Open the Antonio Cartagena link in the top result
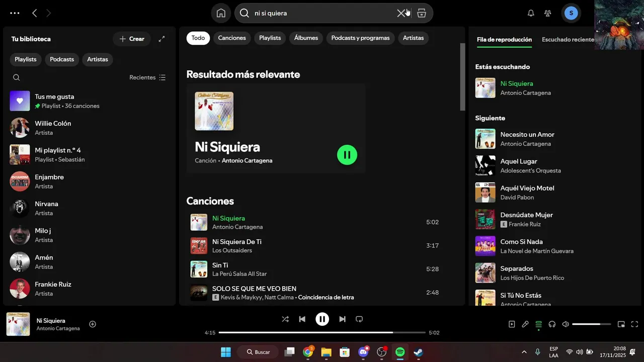This screenshot has width=644, height=362. tap(247, 161)
